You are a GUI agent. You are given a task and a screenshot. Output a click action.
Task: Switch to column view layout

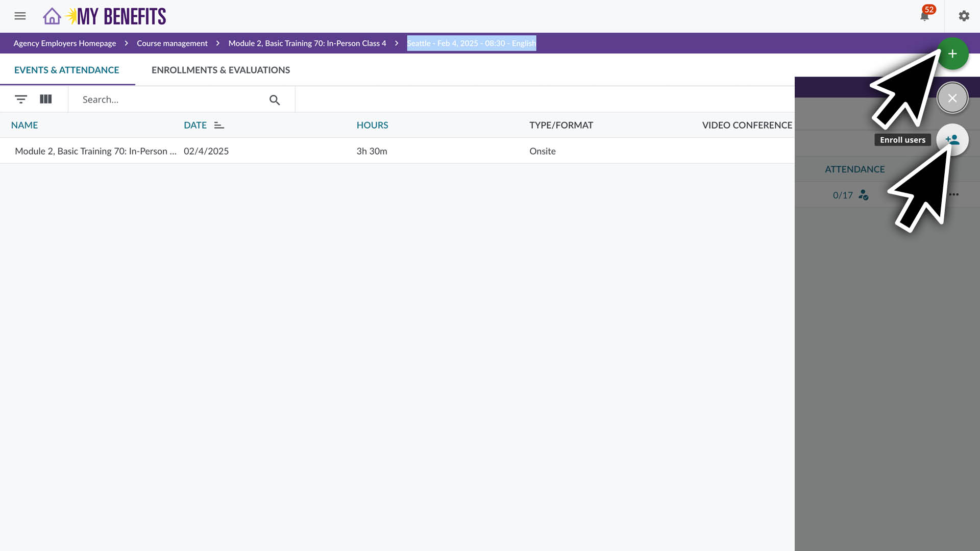[x=46, y=99]
